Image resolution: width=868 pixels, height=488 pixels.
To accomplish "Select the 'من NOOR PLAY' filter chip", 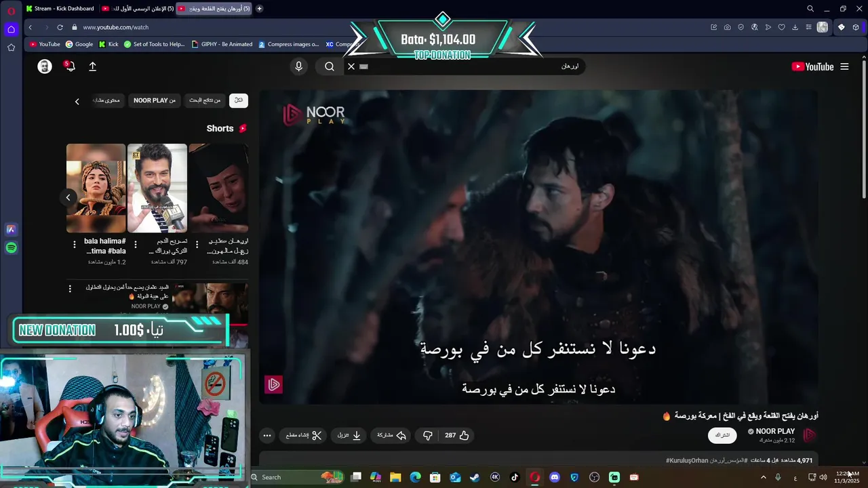I will (155, 100).
